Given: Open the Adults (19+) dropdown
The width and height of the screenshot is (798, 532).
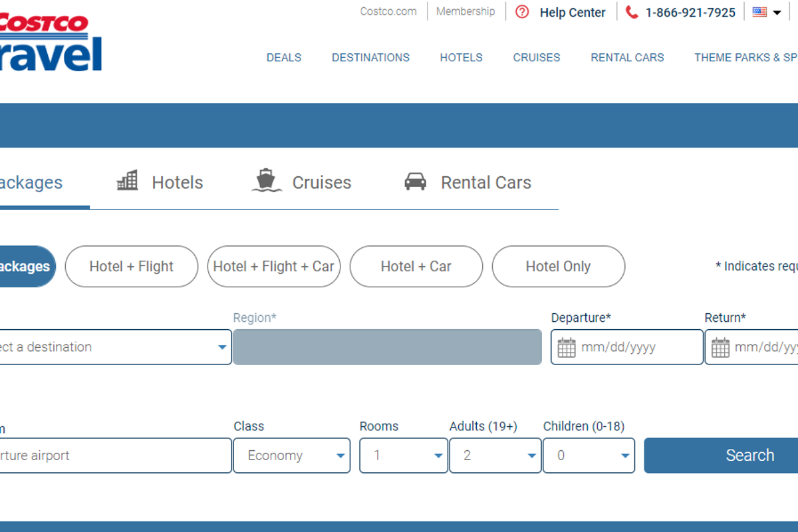Looking at the screenshot, I should point(495,456).
